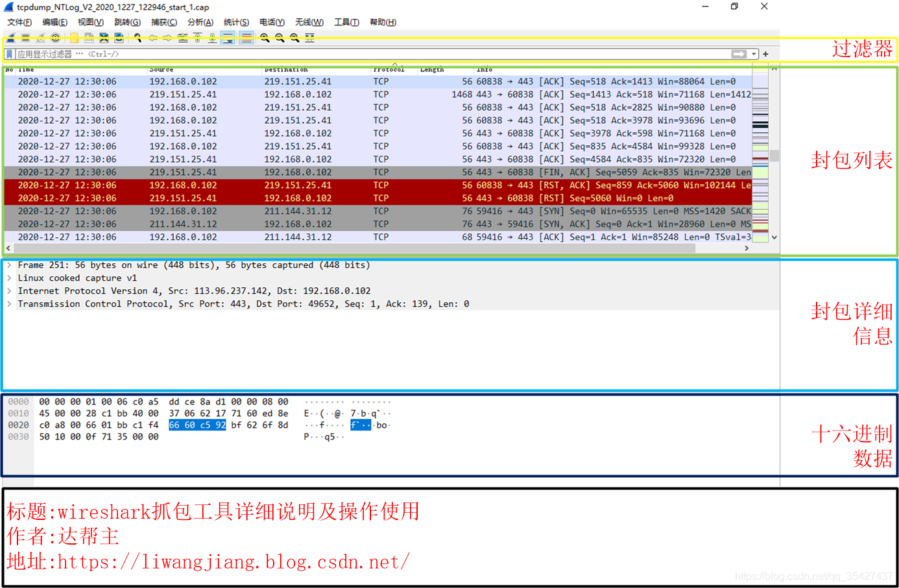Viewport: 899px width, 588px height.
Task: Select the [FIN, ACK] Seq=5059 packet row
Action: [378, 172]
